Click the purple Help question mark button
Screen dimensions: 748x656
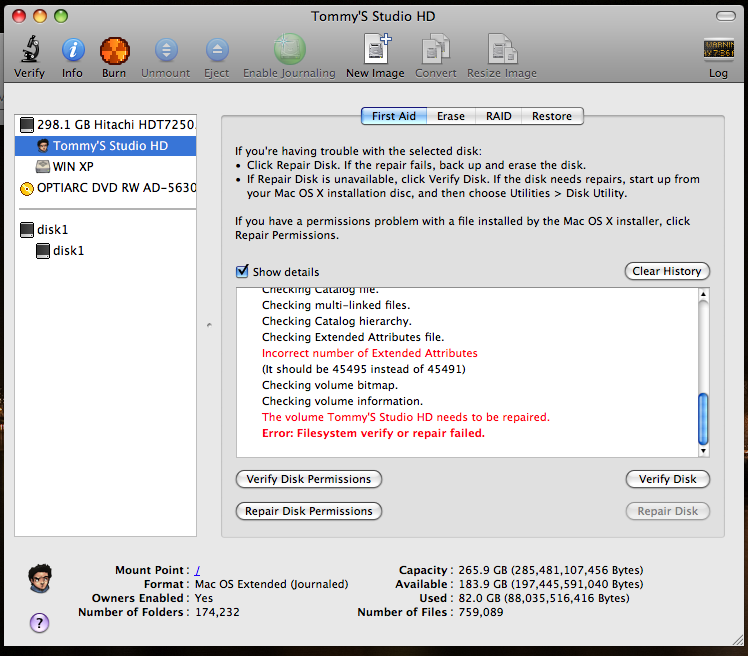pos(40,623)
